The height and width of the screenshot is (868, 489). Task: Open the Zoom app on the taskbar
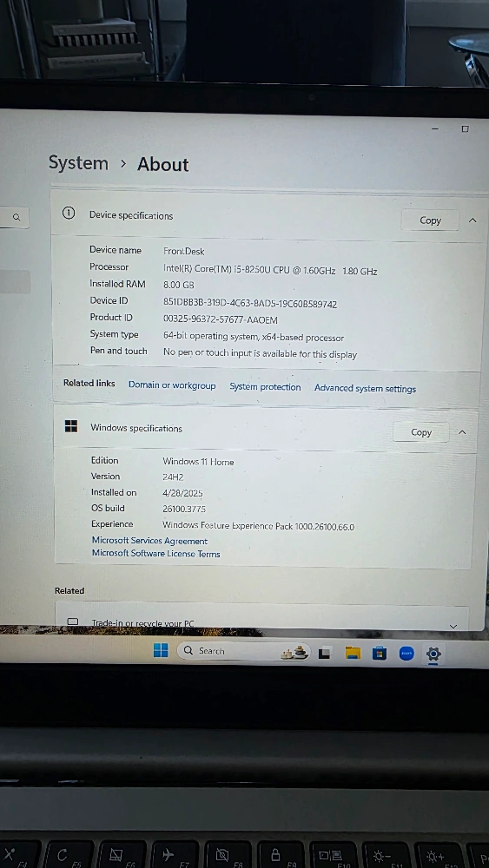click(x=406, y=654)
